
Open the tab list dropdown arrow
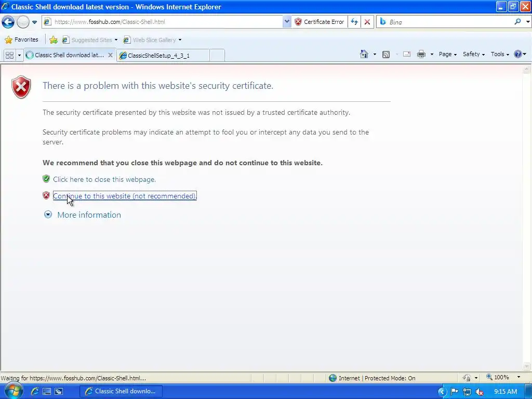[19, 55]
